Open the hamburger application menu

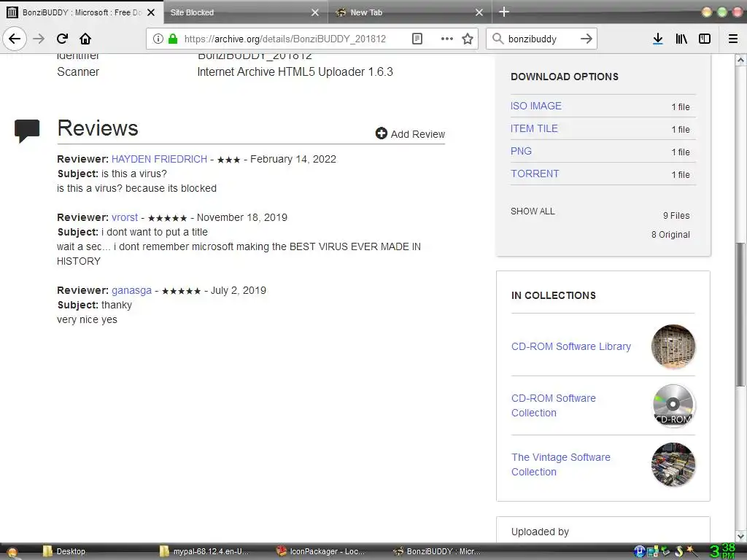(733, 39)
